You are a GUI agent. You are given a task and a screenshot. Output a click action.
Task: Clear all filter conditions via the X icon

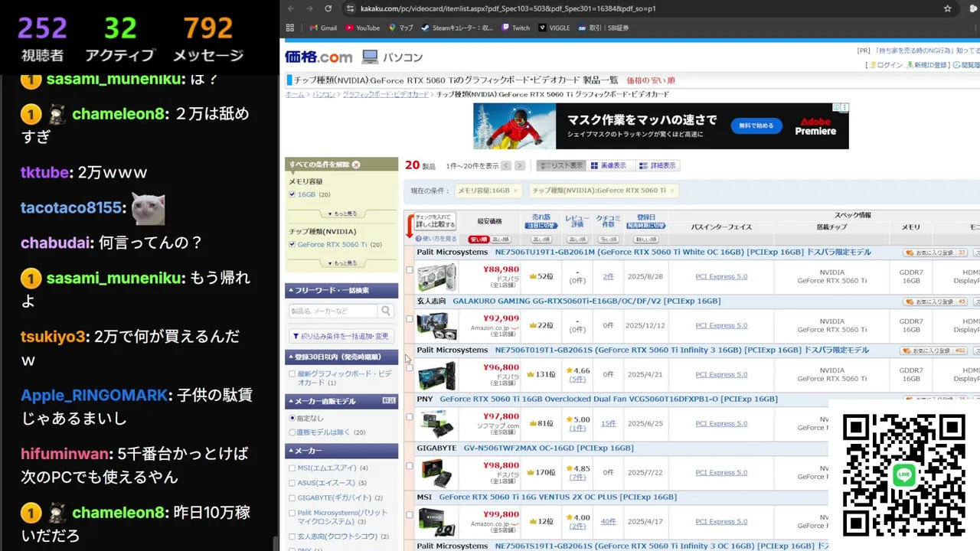356,165
